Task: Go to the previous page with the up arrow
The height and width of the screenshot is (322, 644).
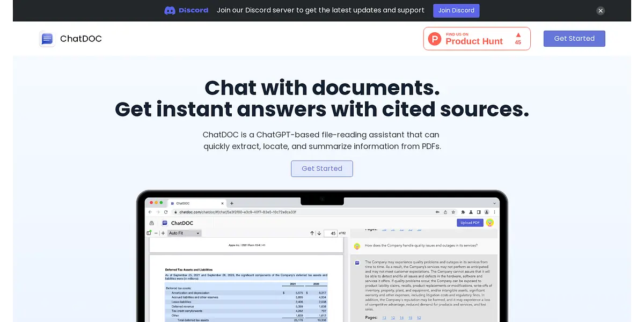Action: coord(312,233)
